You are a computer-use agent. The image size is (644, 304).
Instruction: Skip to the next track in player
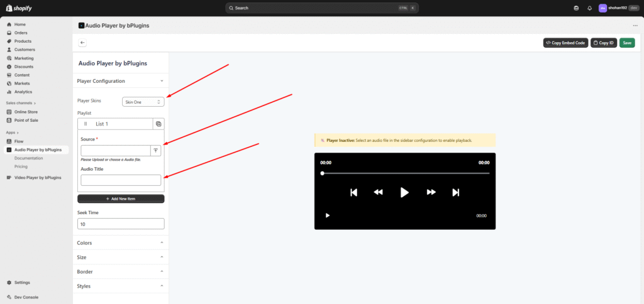(x=456, y=192)
